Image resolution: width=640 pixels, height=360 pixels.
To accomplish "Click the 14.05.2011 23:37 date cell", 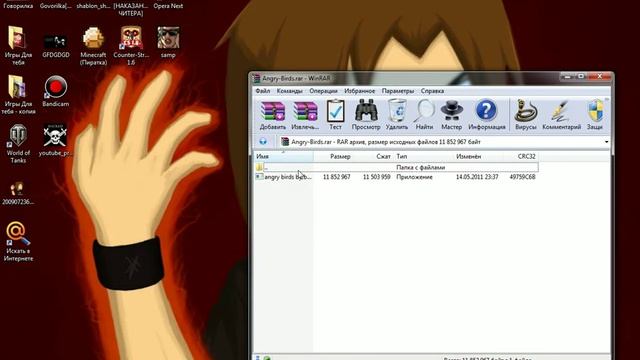I will tap(477, 177).
